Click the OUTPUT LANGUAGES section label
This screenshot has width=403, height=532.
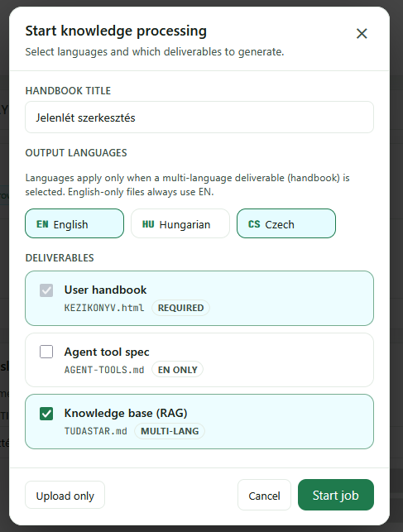[x=76, y=153]
